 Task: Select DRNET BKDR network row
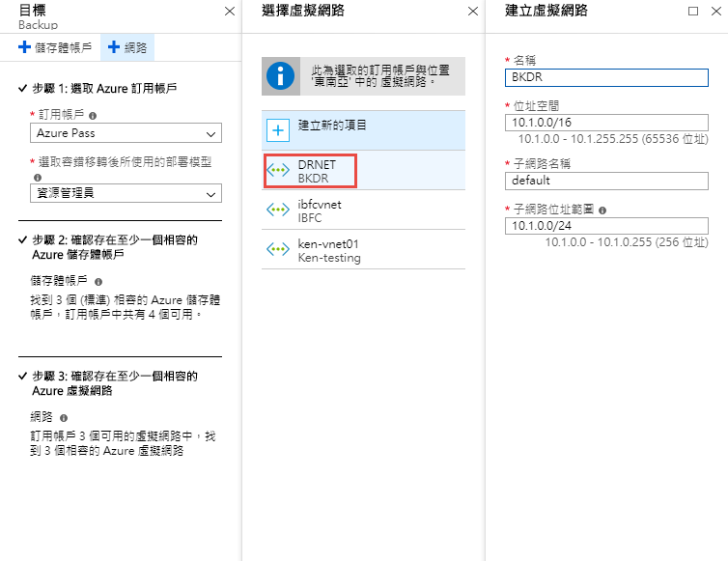click(364, 171)
